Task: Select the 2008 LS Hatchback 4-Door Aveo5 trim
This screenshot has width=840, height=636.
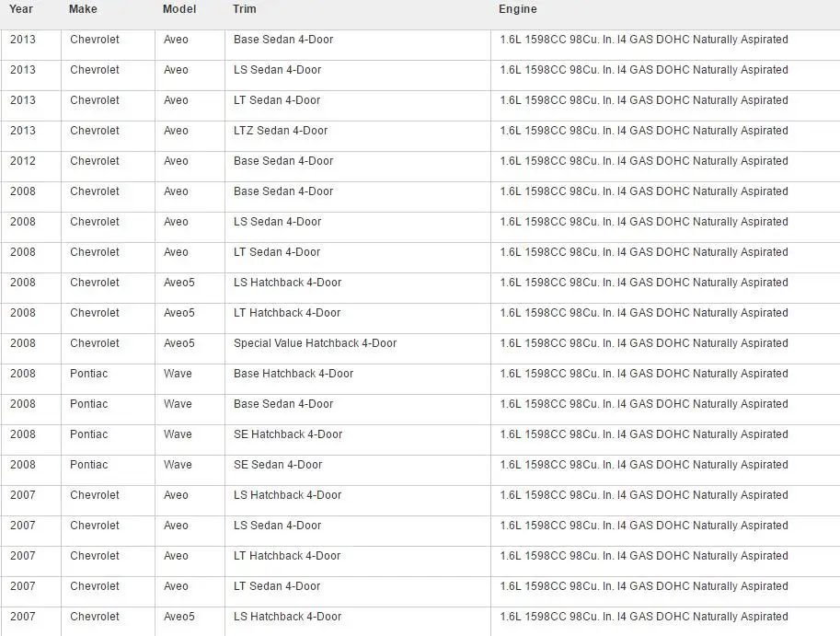Action: pos(287,283)
